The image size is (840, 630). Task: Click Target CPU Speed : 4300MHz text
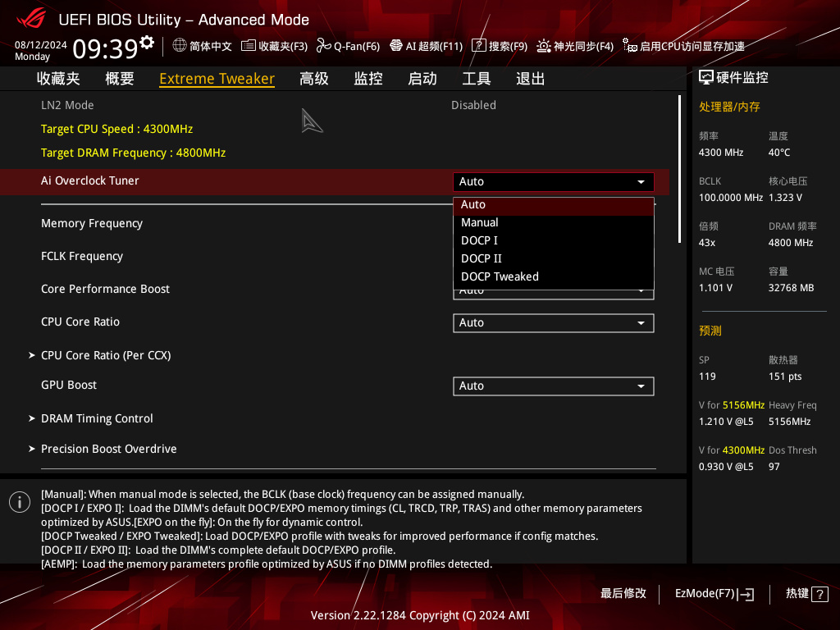(116, 129)
